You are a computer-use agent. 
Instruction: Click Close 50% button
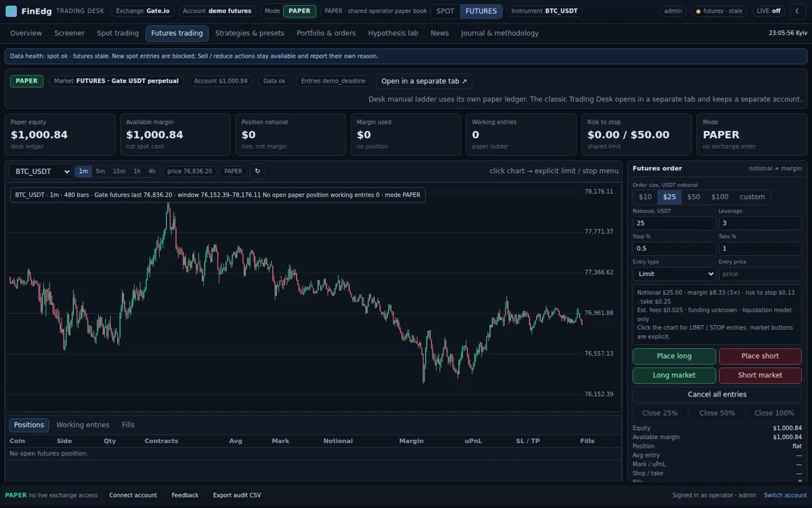click(x=717, y=413)
